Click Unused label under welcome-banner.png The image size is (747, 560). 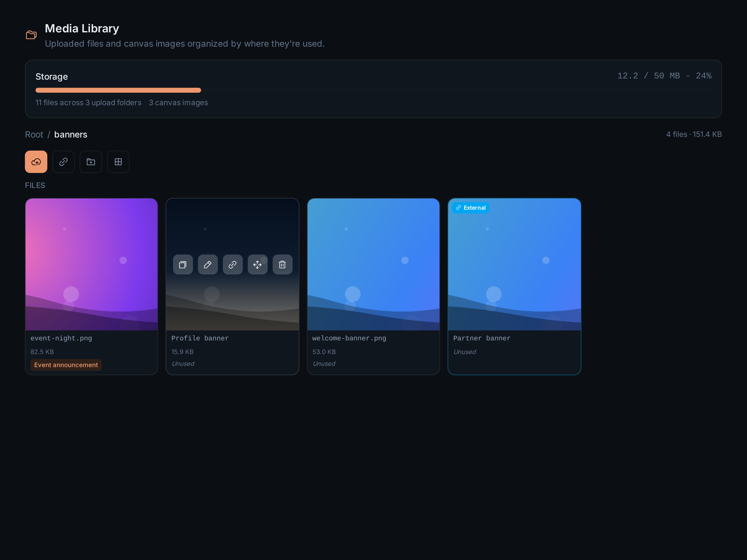tap(324, 364)
